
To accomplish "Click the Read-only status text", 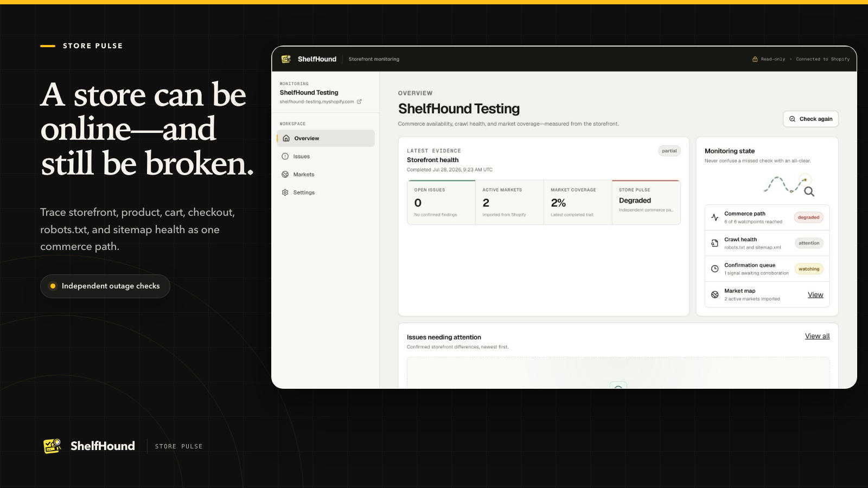I will pyautogui.click(x=773, y=59).
